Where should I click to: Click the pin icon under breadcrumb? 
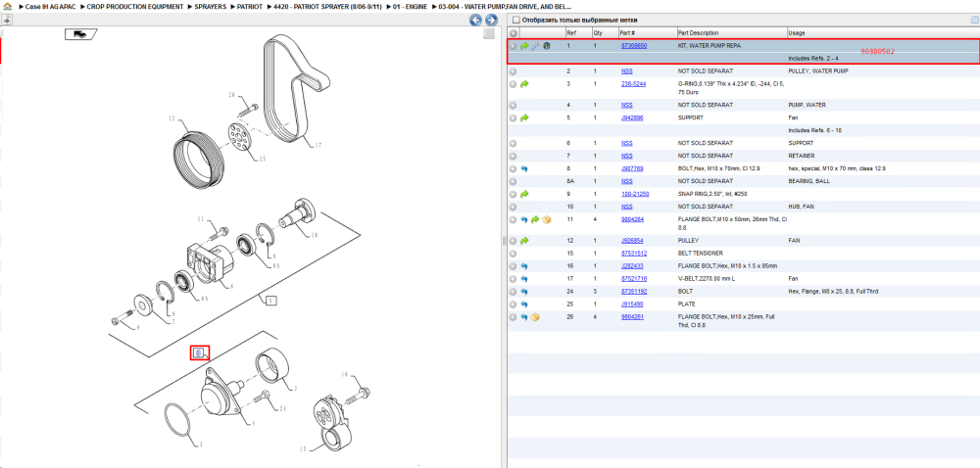pos(6,20)
